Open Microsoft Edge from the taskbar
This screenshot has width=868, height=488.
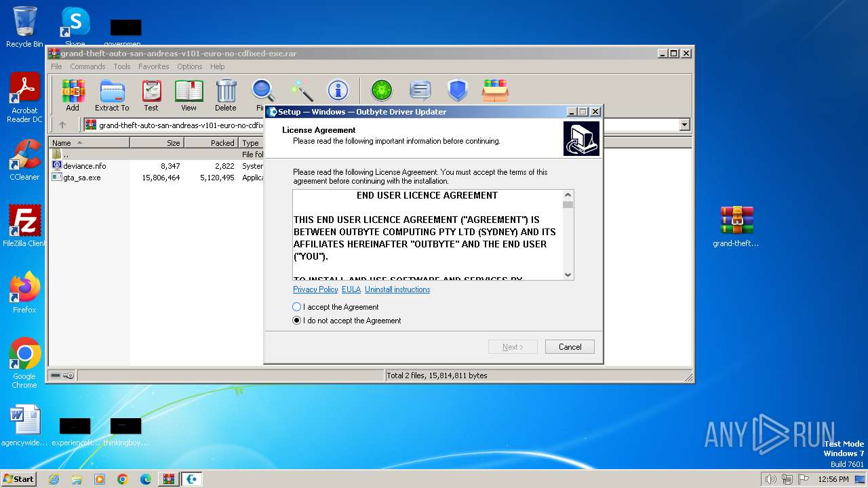point(146,479)
